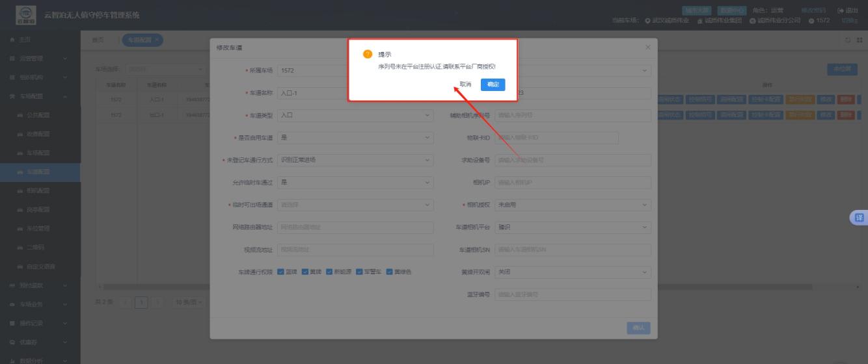
Task: Dismiss the prompt via 取消
Action: tap(465, 84)
